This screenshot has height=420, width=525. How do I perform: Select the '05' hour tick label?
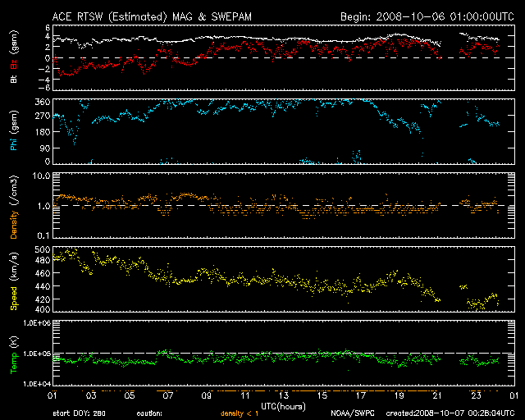click(130, 396)
